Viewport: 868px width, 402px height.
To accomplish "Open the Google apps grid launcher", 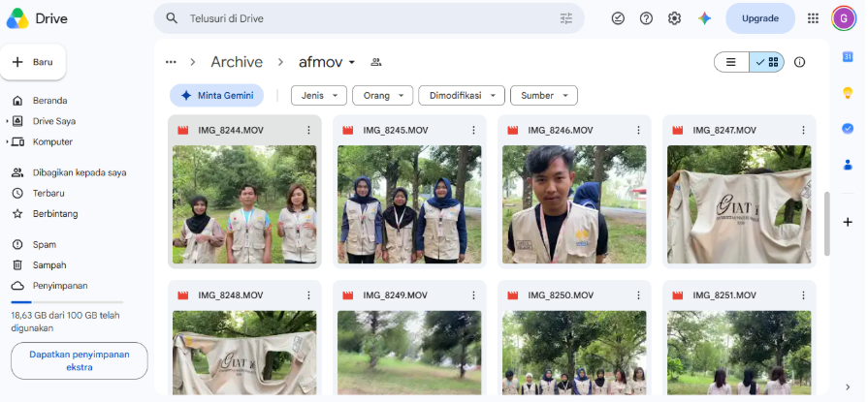I will [x=813, y=18].
